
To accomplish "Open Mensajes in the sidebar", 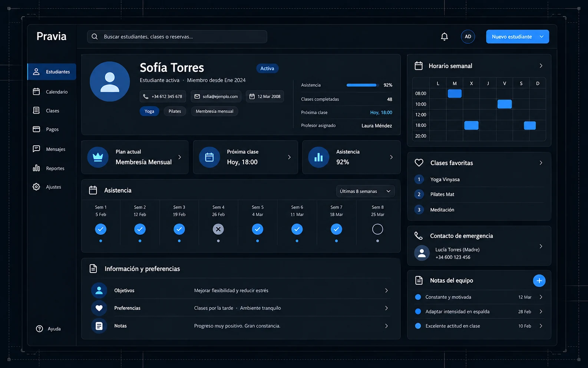I will pyautogui.click(x=52, y=149).
